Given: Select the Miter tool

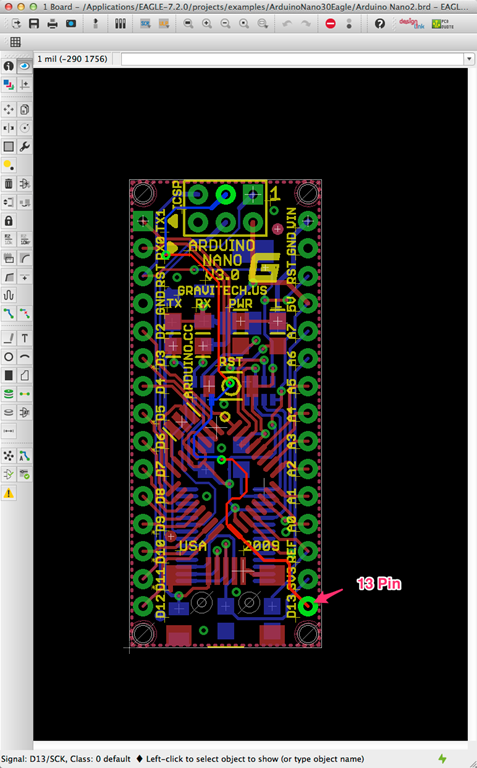Looking at the screenshot, I should [x=24, y=258].
